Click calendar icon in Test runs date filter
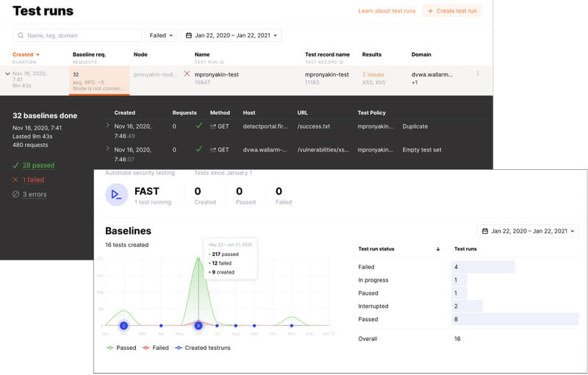Image resolution: width=588 pixels, height=375 pixels. pos(189,35)
